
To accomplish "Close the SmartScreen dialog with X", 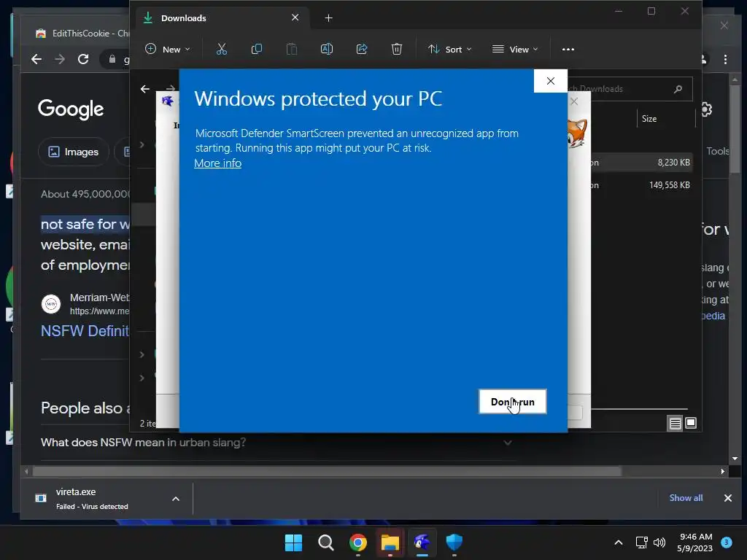I will point(551,81).
